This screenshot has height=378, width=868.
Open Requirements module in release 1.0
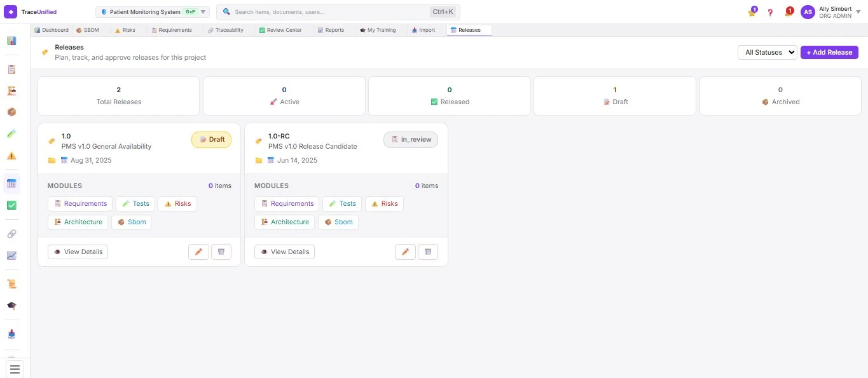click(x=80, y=203)
